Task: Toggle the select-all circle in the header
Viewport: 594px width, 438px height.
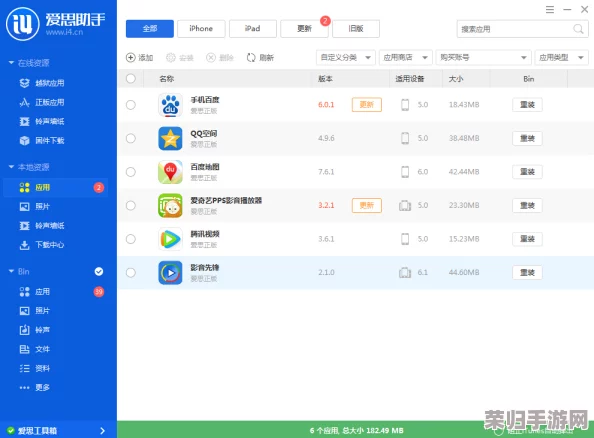Action: coord(131,79)
